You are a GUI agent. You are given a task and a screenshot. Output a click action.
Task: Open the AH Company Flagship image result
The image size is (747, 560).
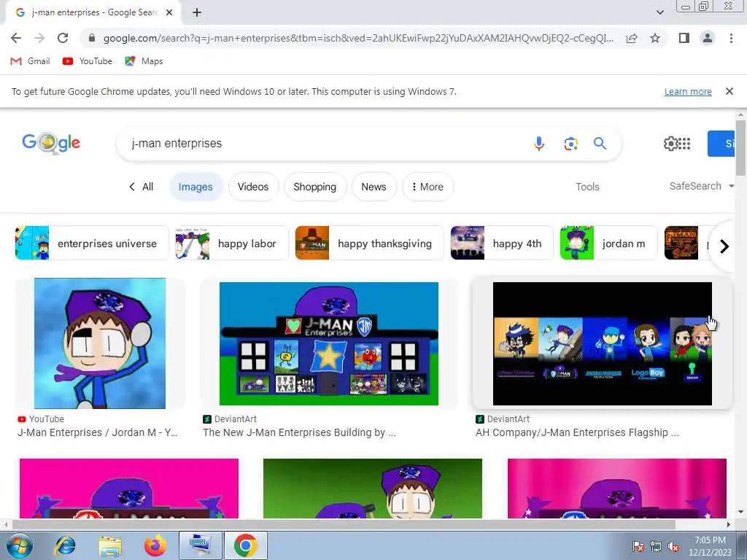tap(602, 344)
